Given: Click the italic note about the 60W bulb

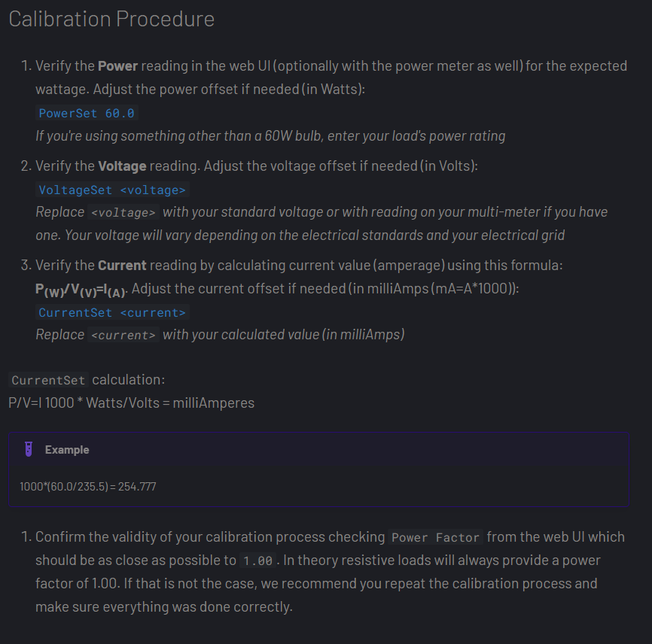Looking at the screenshot, I should [270, 136].
